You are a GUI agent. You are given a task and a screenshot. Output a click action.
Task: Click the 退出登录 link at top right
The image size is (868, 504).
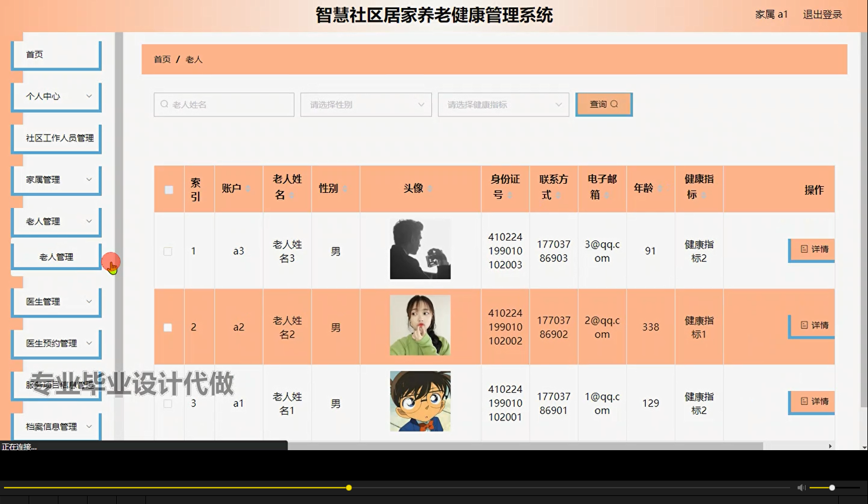(x=822, y=14)
